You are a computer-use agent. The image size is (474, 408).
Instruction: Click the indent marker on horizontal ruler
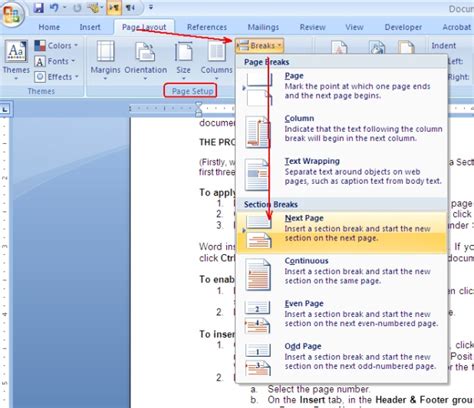pyautogui.click(x=198, y=109)
